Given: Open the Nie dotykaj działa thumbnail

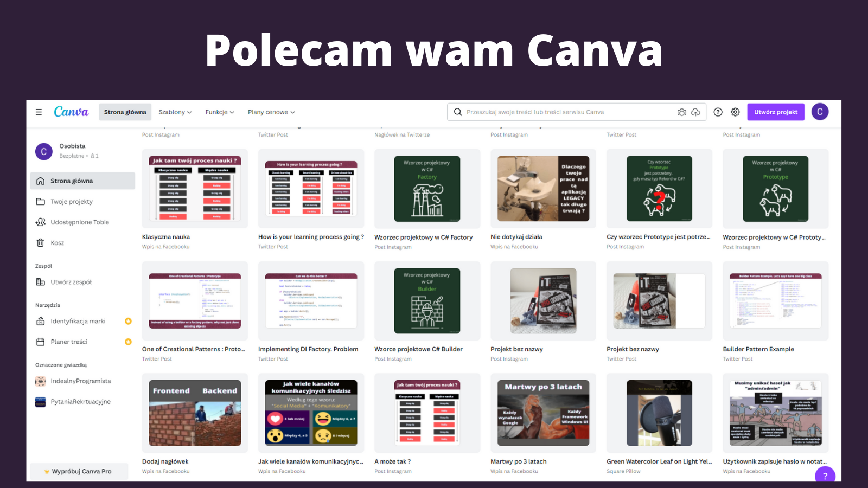Looking at the screenshot, I should [x=544, y=189].
